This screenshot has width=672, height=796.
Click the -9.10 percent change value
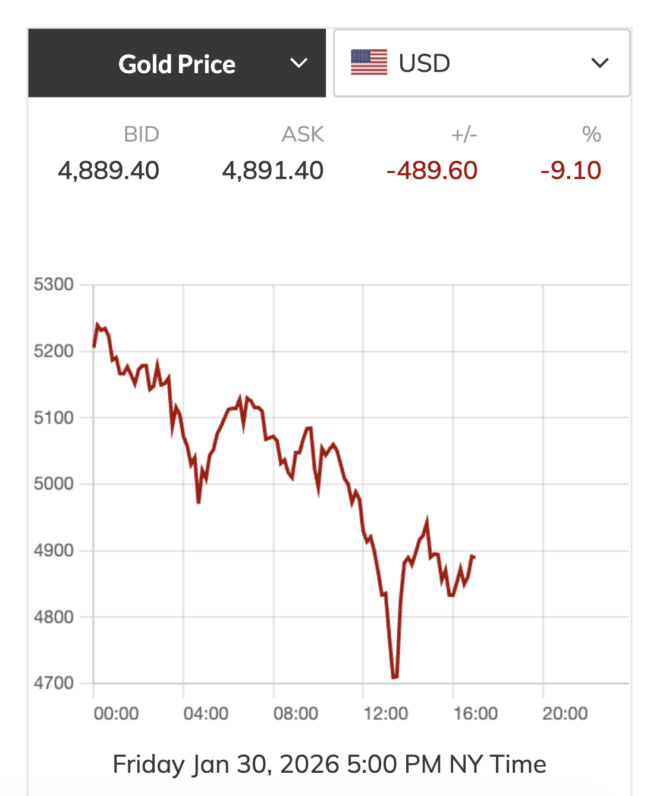coord(571,171)
